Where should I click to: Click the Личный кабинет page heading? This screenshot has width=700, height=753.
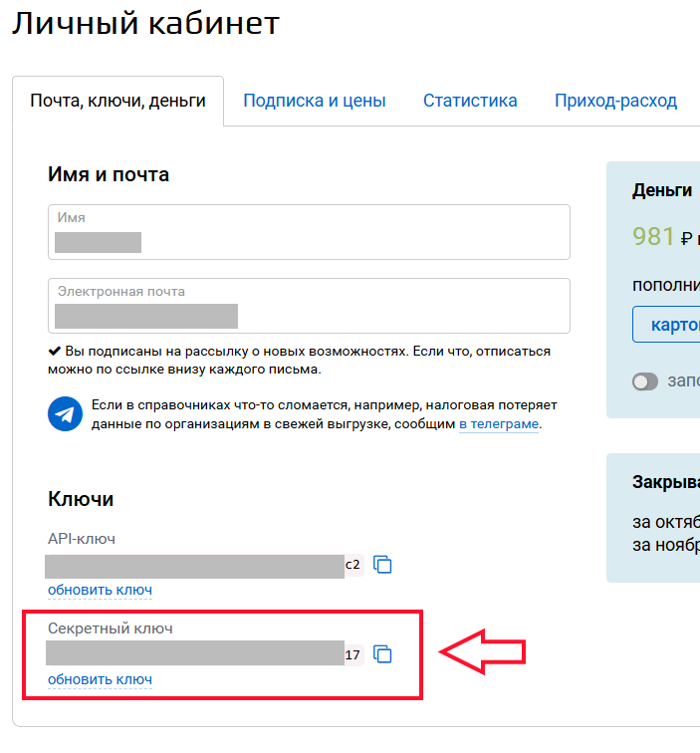pyautogui.click(x=146, y=24)
